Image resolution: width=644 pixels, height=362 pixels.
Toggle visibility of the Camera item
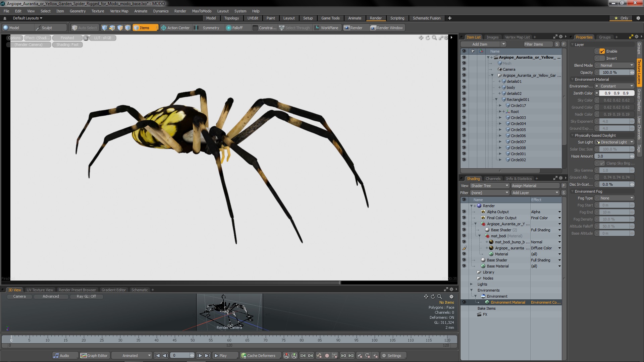pos(464,69)
